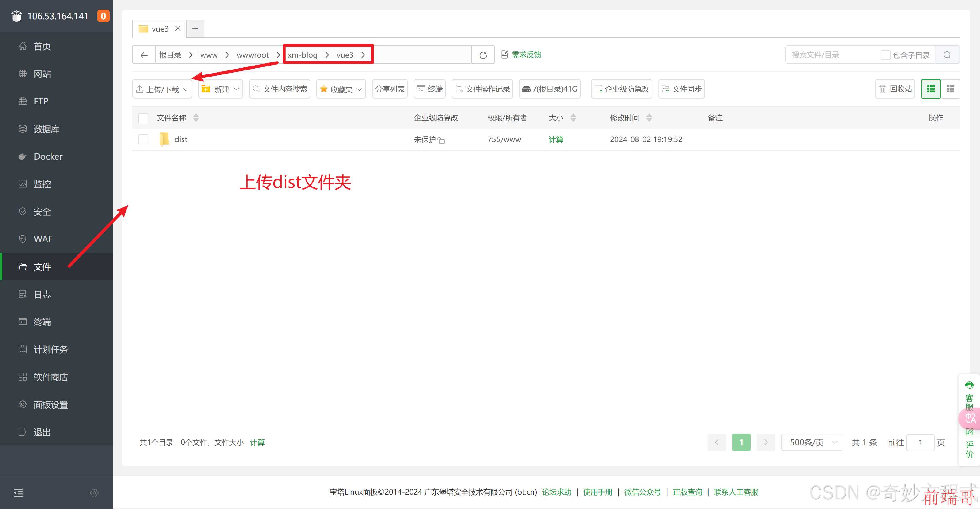980x509 pixels.
Task: Click the vue3 breadcrumb segment
Action: click(345, 55)
